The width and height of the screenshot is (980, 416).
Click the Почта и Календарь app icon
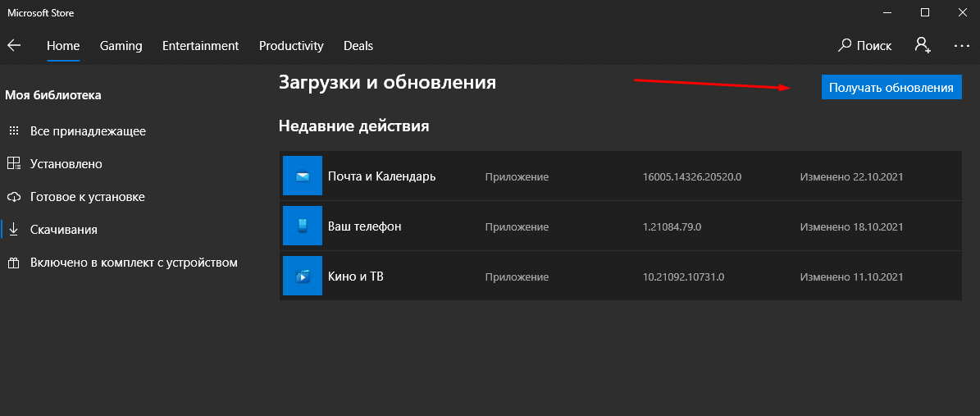303,176
